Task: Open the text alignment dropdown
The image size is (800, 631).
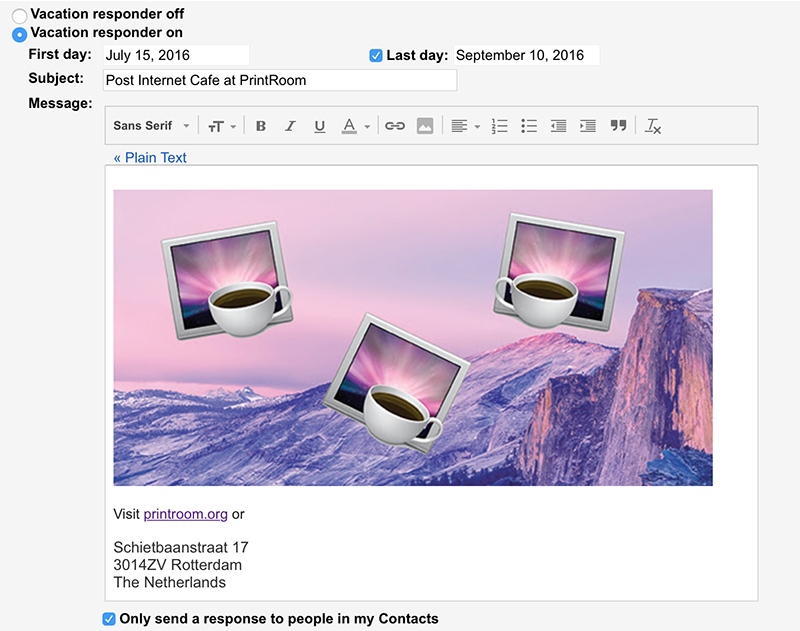Action: [465, 126]
